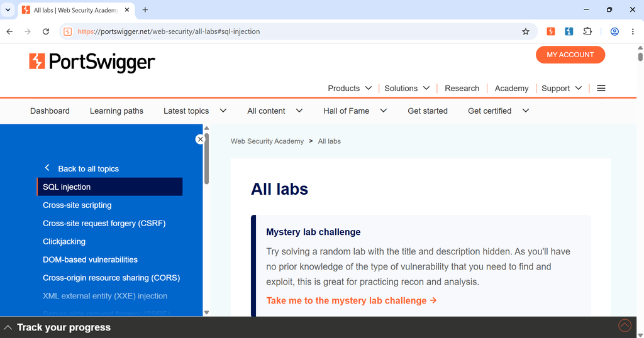Image resolution: width=644 pixels, height=338 pixels.
Task: Expand the All content dropdown
Action: (x=299, y=111)
